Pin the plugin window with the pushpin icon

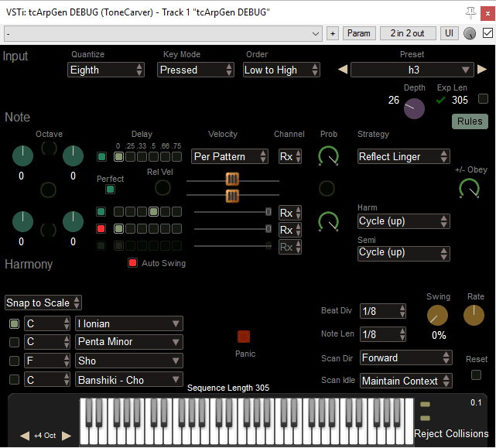pyautogui.click(x=470, y=13)
